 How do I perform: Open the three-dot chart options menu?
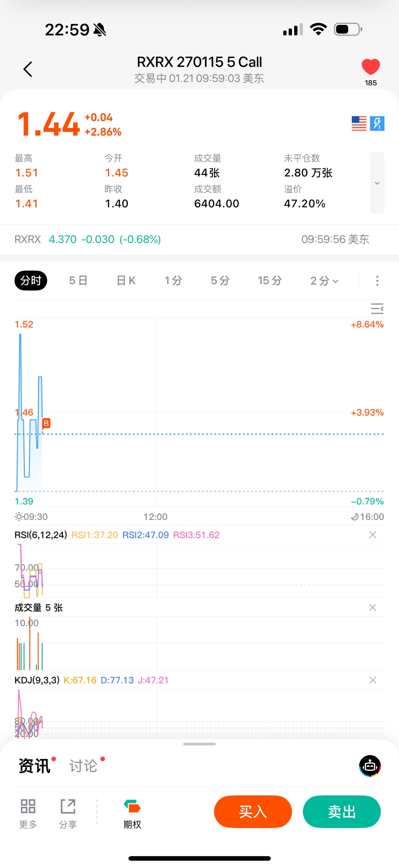click(377, 280)
